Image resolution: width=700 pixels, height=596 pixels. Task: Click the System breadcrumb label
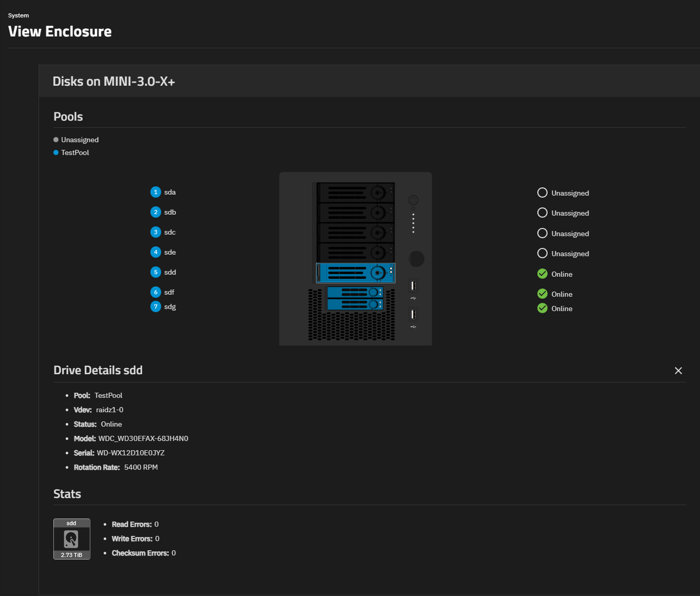click(18, 15)
